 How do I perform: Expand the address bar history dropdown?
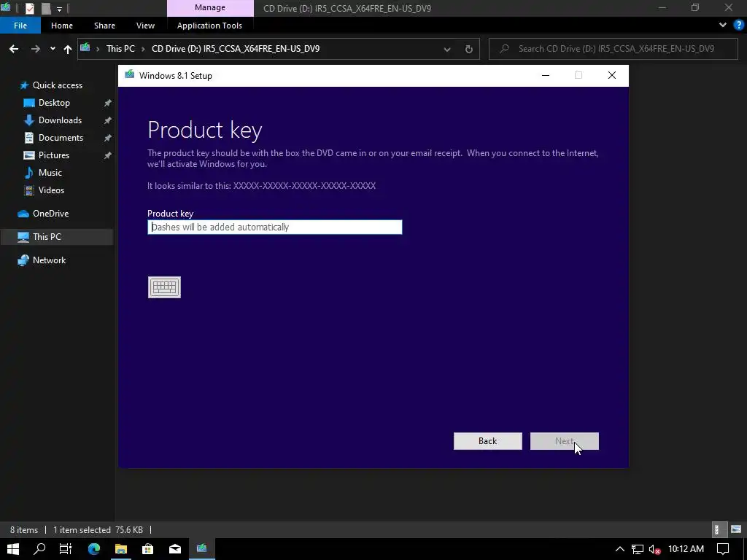(447, 49)
